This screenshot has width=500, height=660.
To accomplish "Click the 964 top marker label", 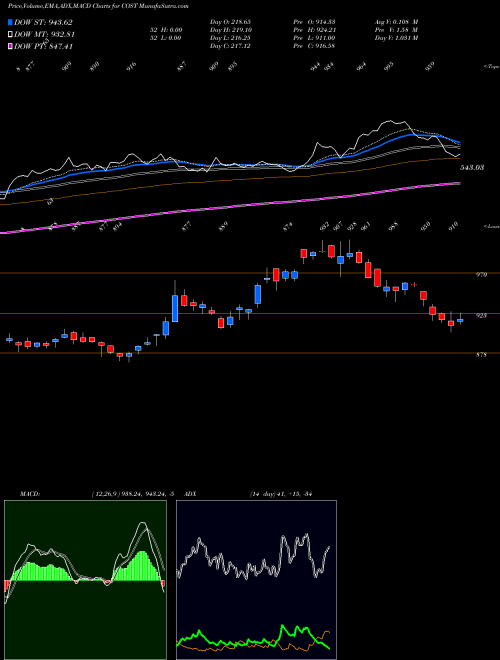I will [x=361, y=67].
